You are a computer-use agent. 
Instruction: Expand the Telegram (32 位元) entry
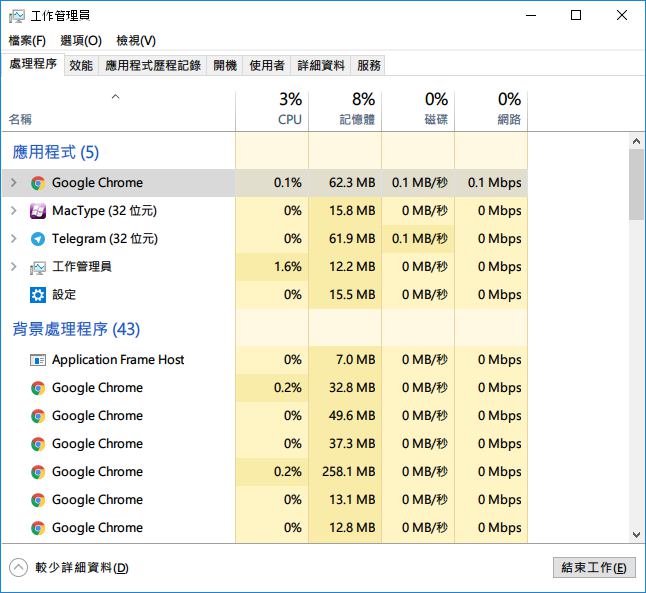13,239
